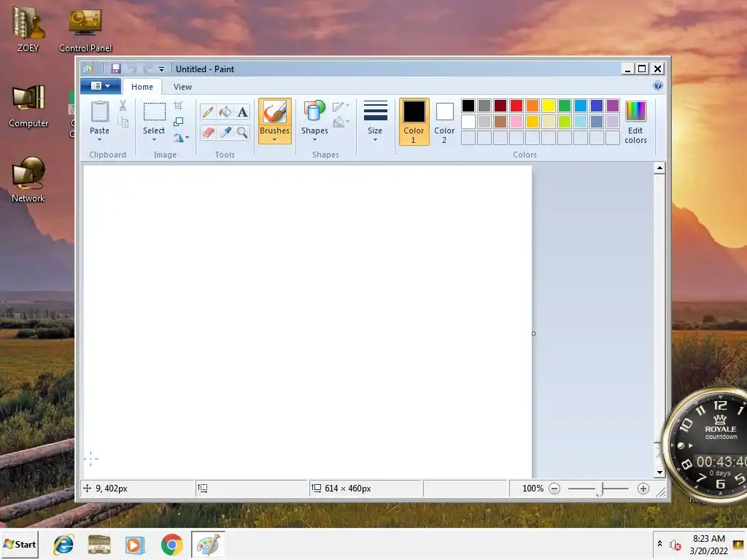Select the Eraser tool
Image resolution: width=747 pixels, height=560 pixels.
coord(208,132)
